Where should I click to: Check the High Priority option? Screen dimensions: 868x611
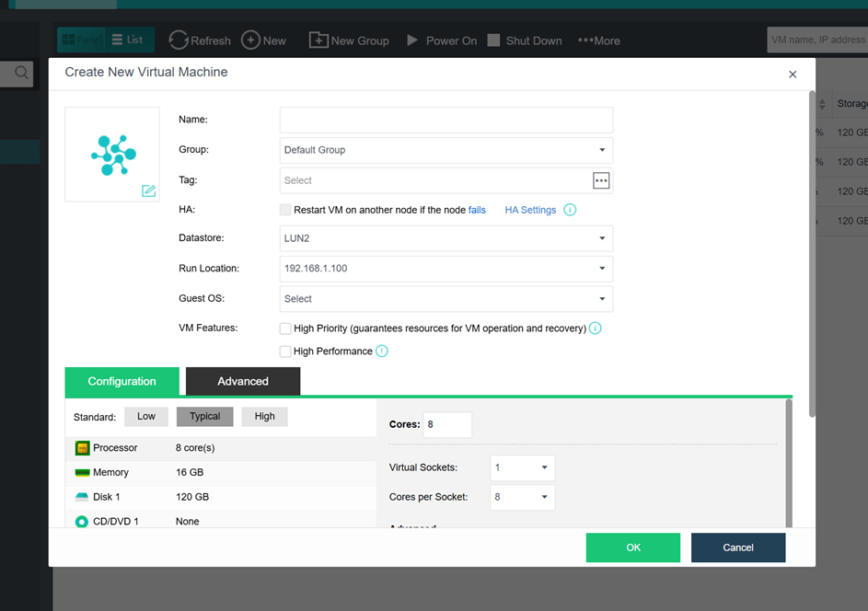[285, 329]
